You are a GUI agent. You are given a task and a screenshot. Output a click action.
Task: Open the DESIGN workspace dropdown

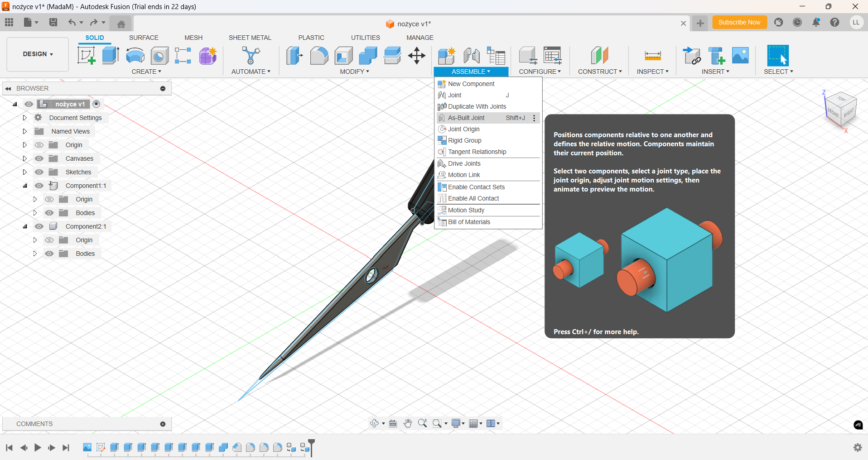[38, 54]
